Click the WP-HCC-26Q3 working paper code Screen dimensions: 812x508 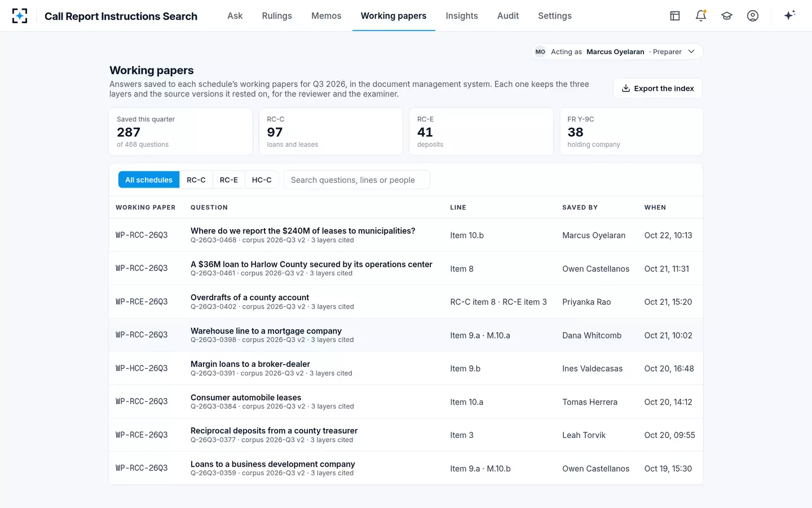click(142, 369)
